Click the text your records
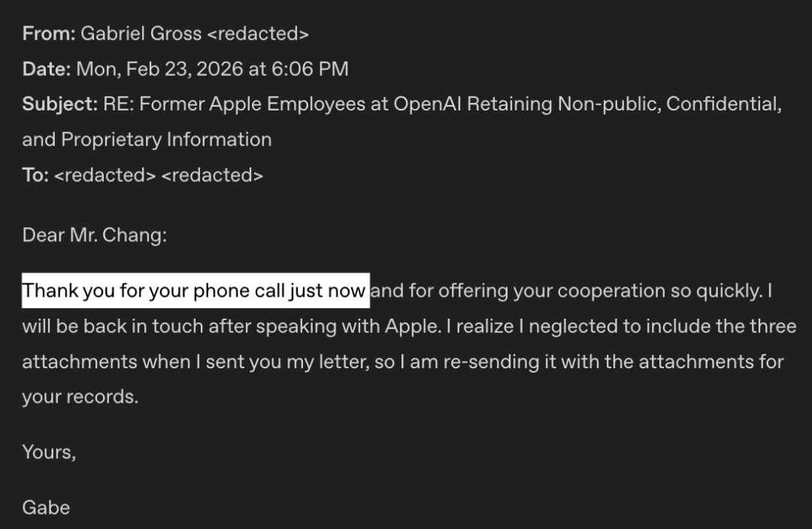 80,397
